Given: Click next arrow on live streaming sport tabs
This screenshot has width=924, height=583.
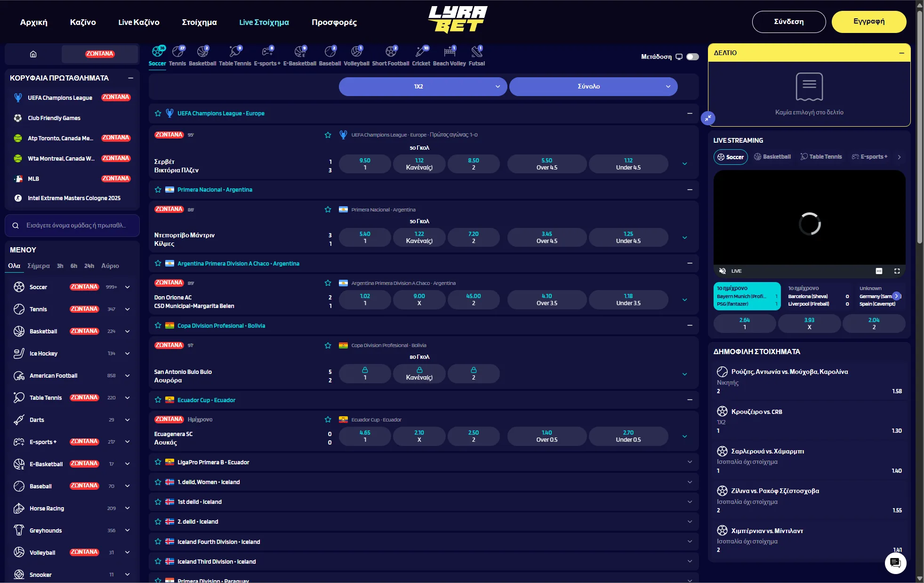Looking at the screenshot, I should 899,157.
